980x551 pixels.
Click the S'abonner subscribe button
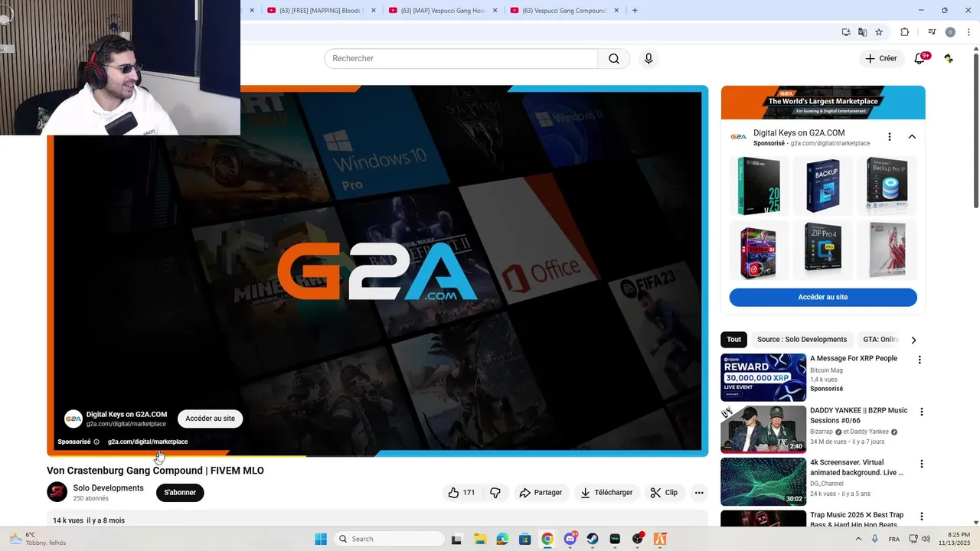tap(180, 493)
